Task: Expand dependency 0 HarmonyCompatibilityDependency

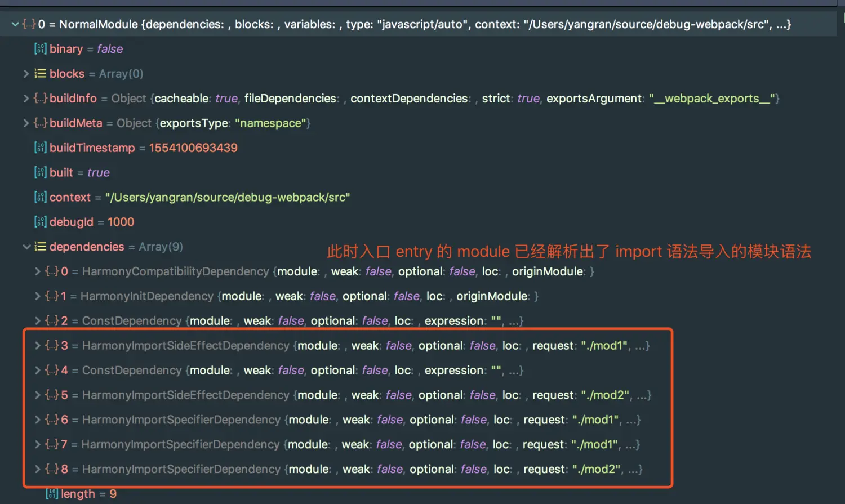Action: pos(37,271)
